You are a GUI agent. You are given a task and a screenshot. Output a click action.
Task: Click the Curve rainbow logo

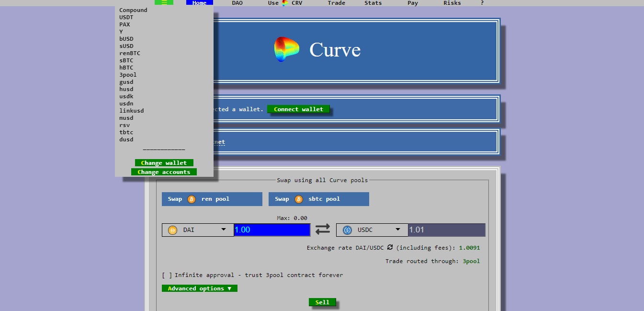click(x=287, y=49)
